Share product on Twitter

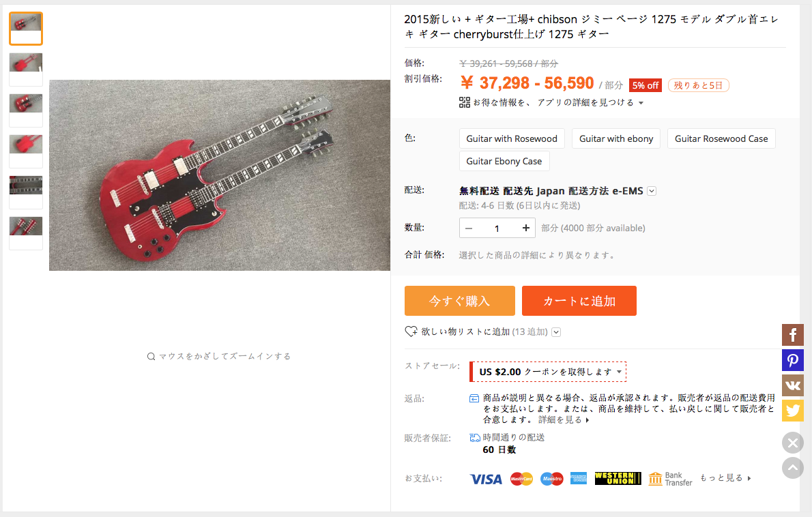[792, 411]
